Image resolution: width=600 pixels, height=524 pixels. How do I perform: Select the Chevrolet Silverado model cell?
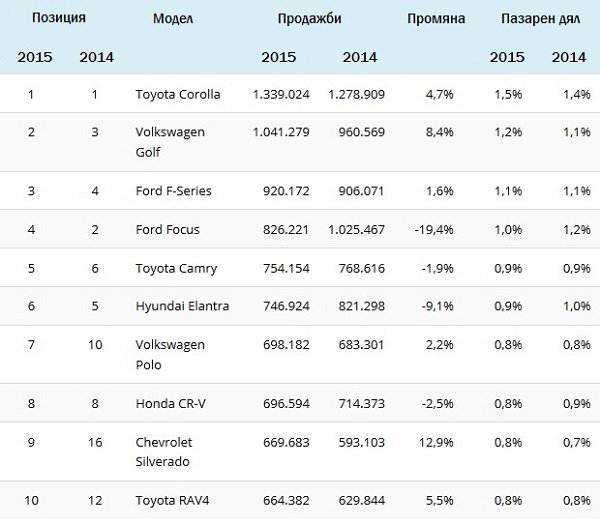tap(166, 450)
